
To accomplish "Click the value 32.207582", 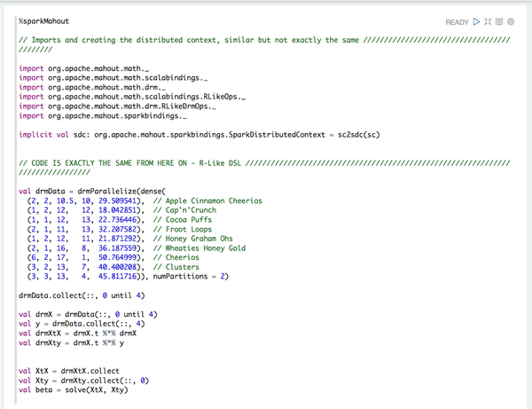I will pos(117,230).
